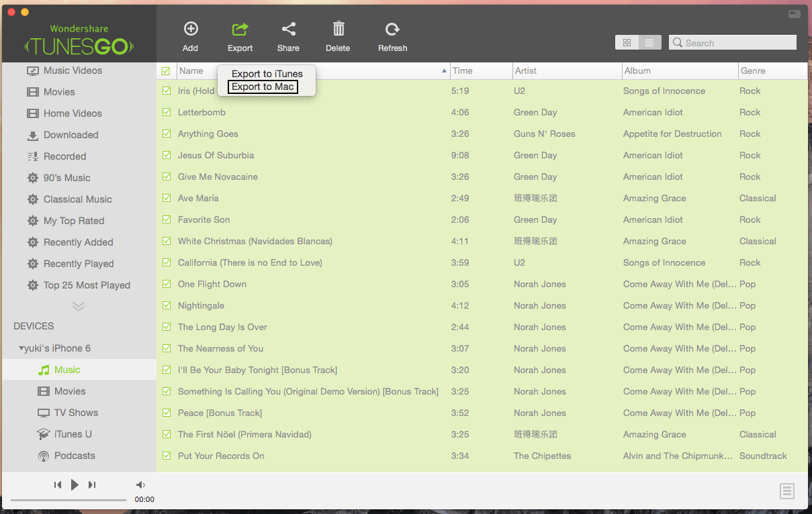
Task: Click Guns N' Roses artist cell
Action: point(545,134)
